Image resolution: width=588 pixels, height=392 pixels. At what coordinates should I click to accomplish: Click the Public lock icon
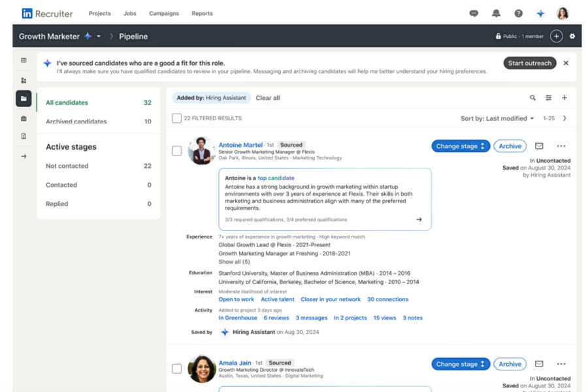(x=498, y=37)
